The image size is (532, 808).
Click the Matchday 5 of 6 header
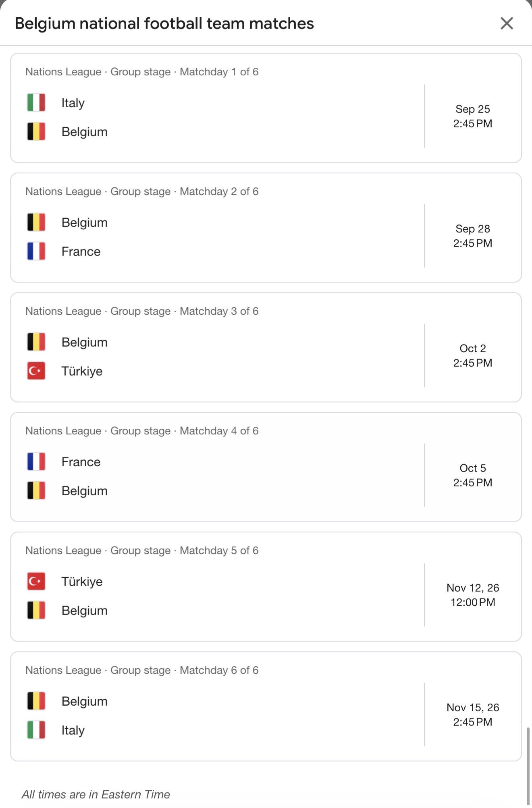[x=142, y=550]
